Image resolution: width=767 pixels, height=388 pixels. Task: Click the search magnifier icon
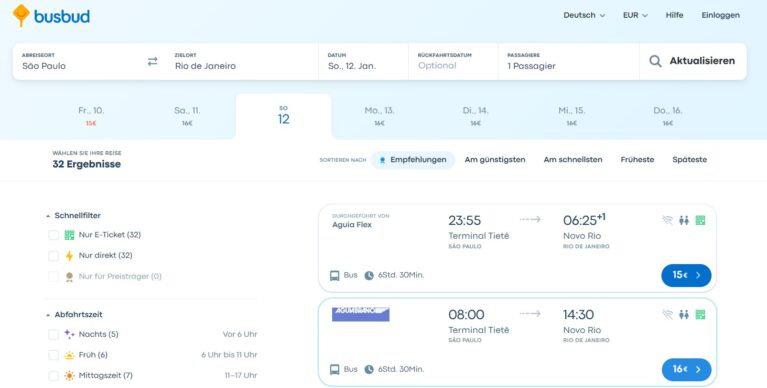click(x=655, y=61)
